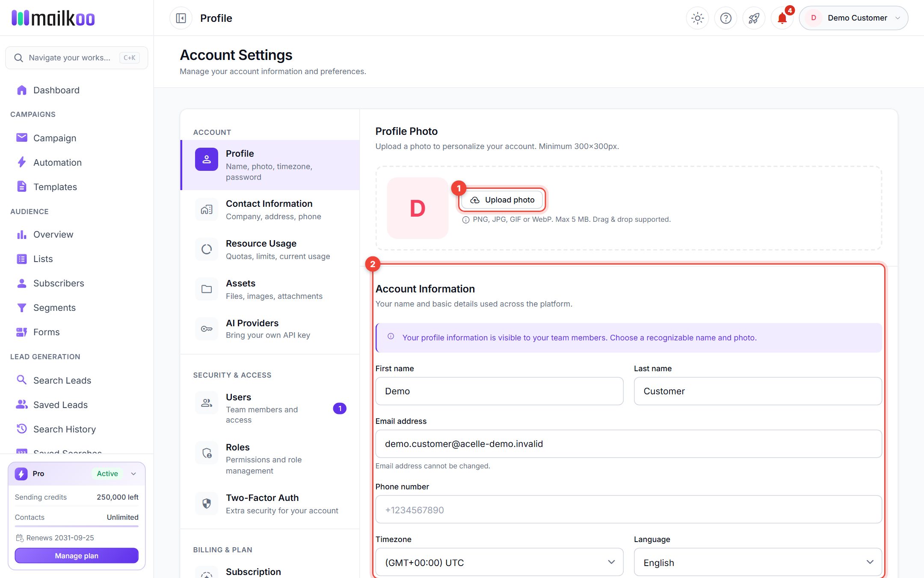
Task: Open Two-Factor Auth section
Action: click(270, 504)
